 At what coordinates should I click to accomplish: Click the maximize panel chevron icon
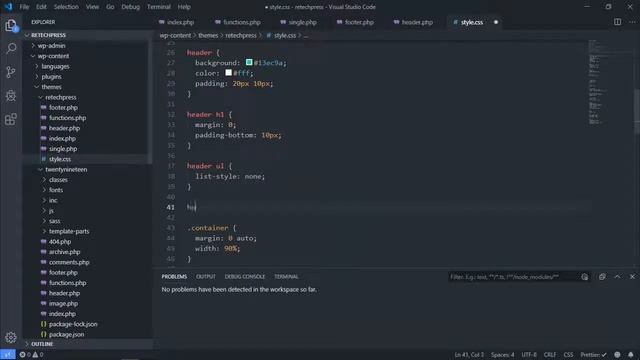pyautogui.click(x=617, y=277)
